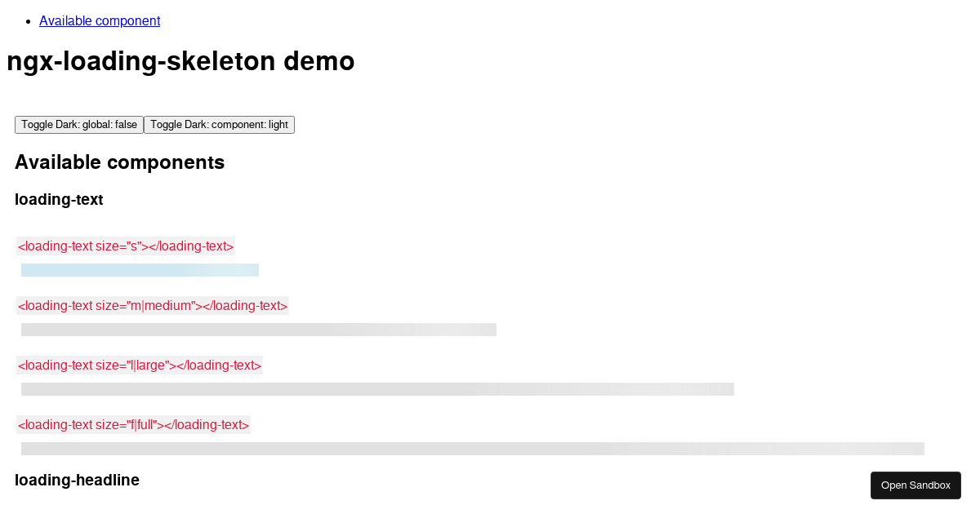The image size is (980, 514).
Task: Select the loading-text section heading
Action: pyautogui.click(x=59, y=200)
